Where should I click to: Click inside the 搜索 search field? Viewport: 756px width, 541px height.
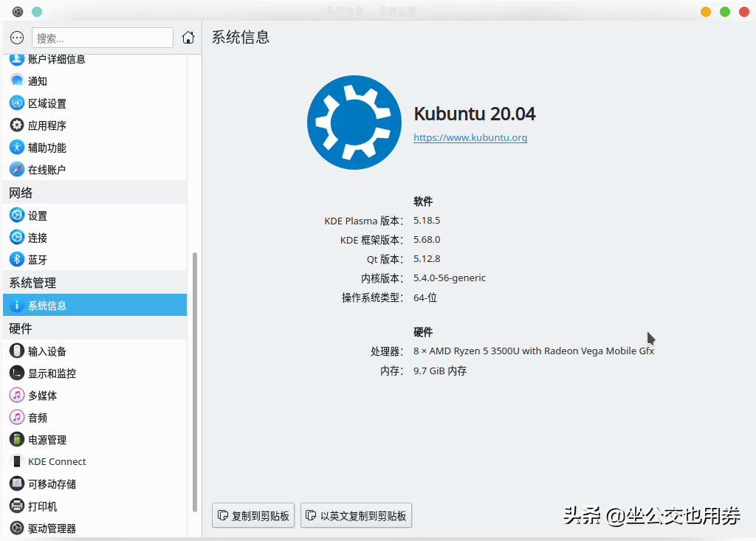click(x=102, y=37)
